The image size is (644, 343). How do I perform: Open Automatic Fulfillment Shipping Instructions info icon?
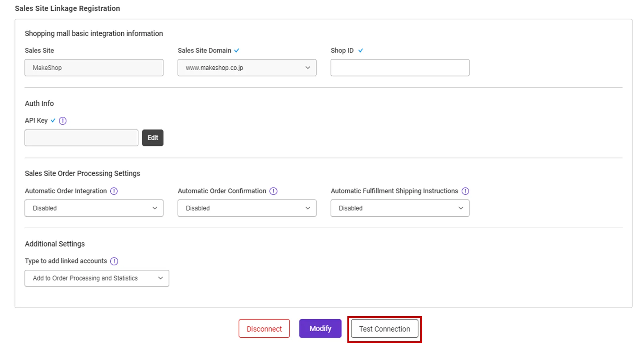[465, 191]
